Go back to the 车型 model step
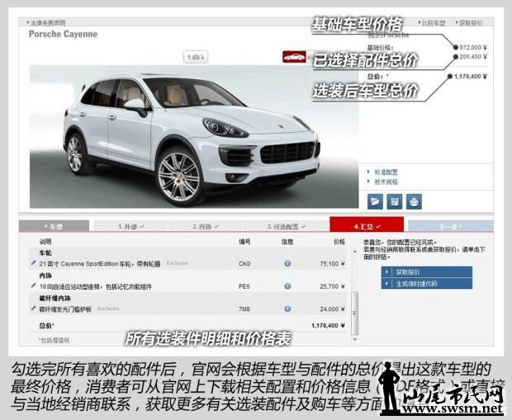512x420 pixels. click(x=55, y=226)
